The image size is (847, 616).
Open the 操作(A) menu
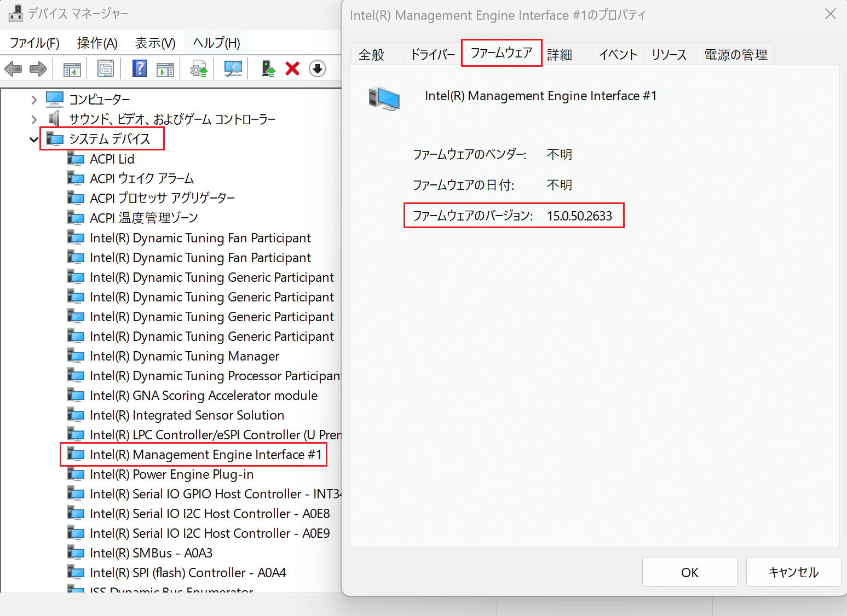(x=97, y=43)
